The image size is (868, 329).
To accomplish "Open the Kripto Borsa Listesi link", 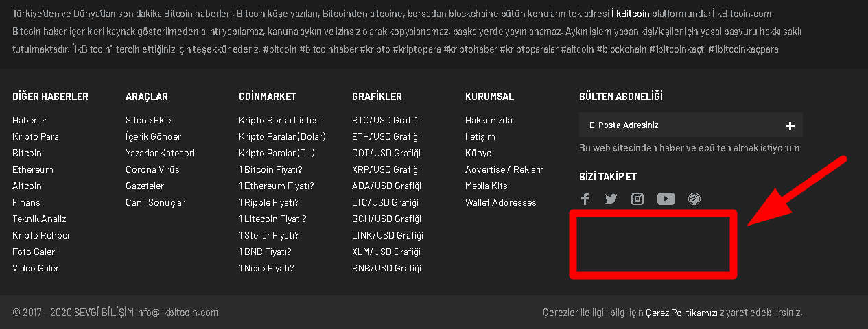I will point(280,120).
